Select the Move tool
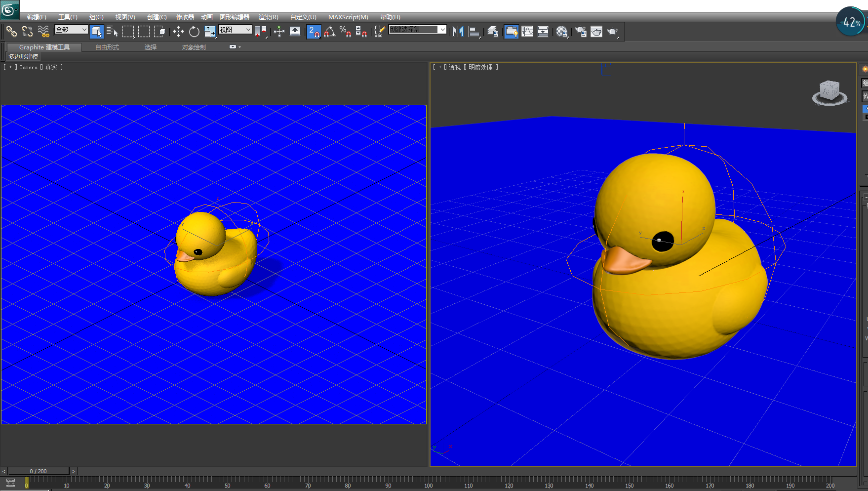Image resolution: width=868 pixels, height=491 pixels. tap(178, 32)
